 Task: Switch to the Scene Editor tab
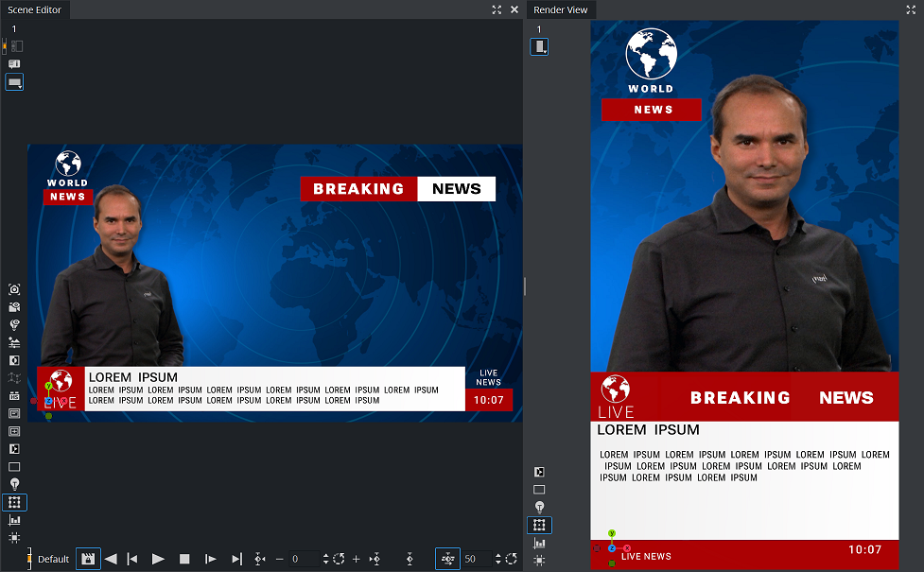click(x=35, y=9)
